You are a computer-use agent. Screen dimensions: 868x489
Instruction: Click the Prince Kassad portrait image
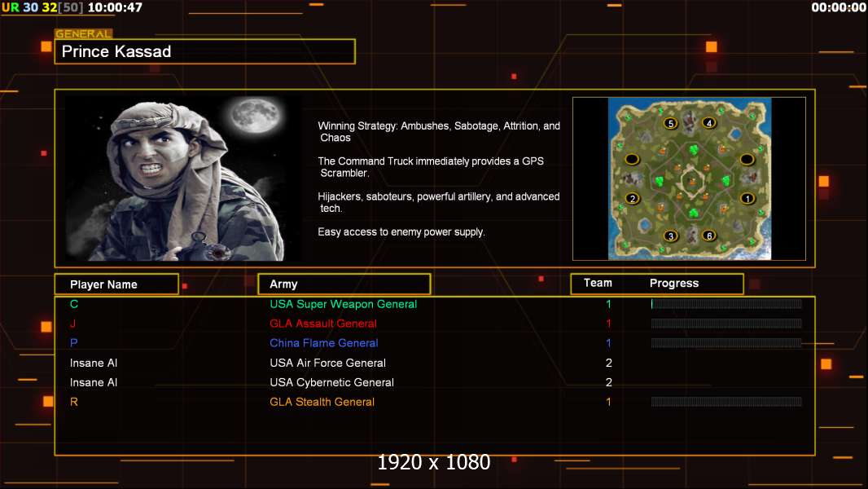(x=182, y=178)
